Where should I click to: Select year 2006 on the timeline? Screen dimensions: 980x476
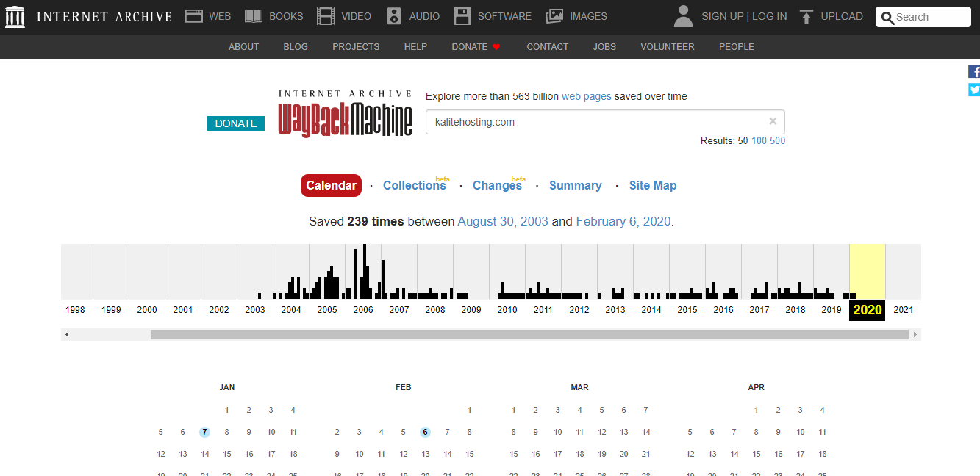pos(363,310)
